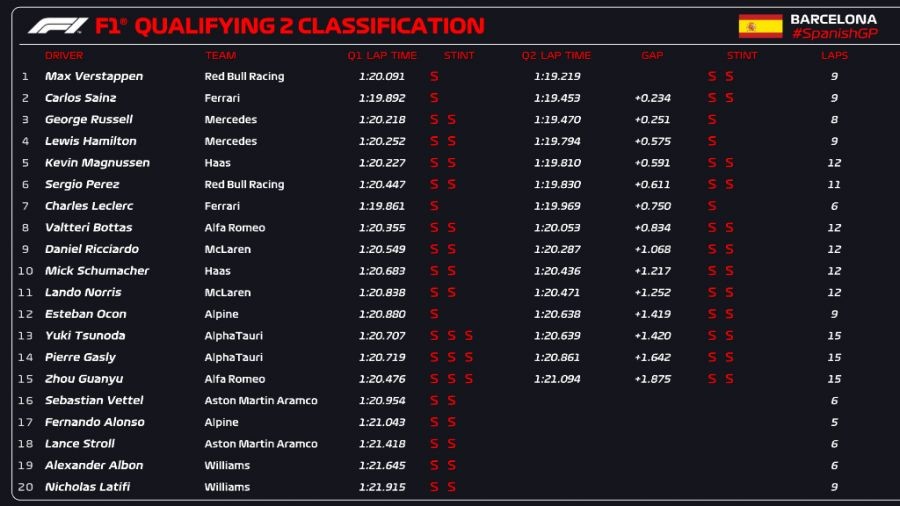Select the DRIVER column header

pos(64,55)
